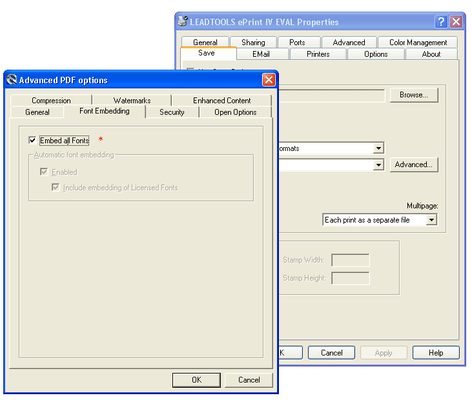Switch to the Security tab
The width and height of the screenshot is (472, 400).
(x=172, y=112)
